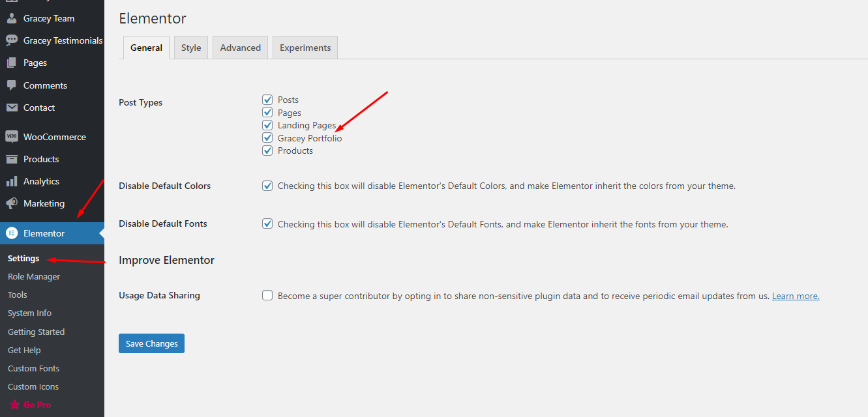Open the Tools submenu item
Viewport: 868px width, 417px height.
click(18, 295)
